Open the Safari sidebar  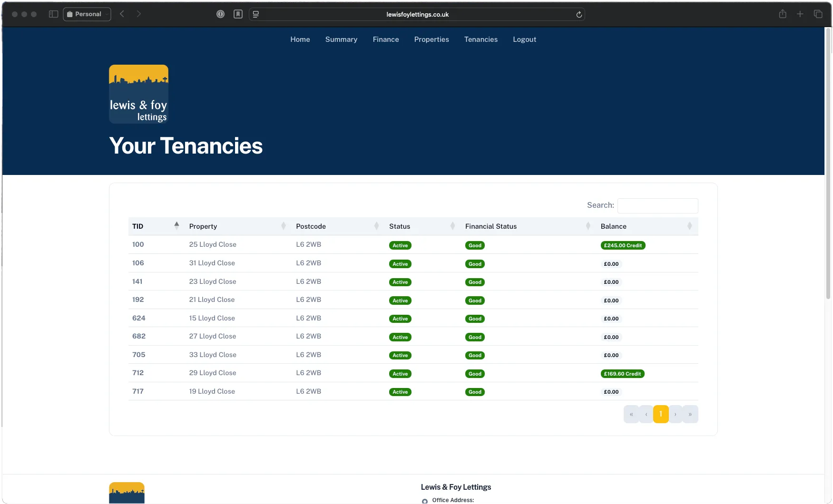pyautogui.click(x=53, y=14)
